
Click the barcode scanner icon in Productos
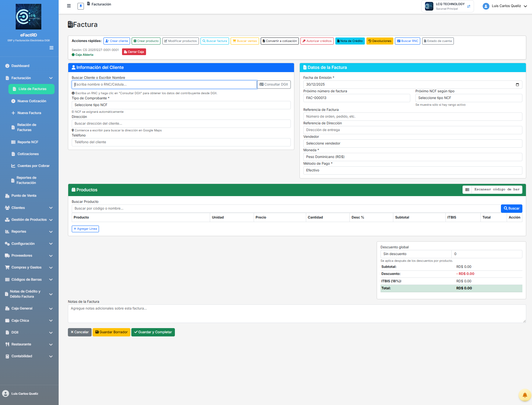467,190
